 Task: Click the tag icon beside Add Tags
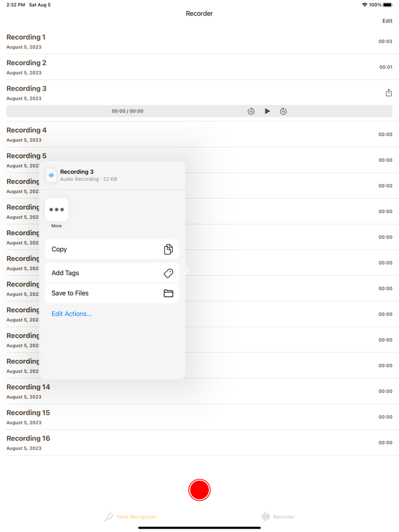(x=168, y=273)
